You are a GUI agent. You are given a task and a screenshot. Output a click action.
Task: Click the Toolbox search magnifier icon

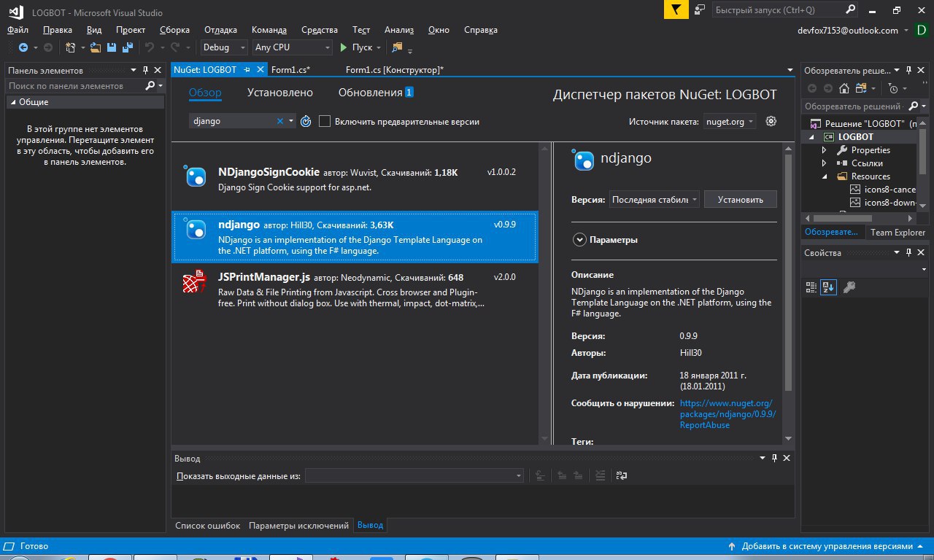point(150,85)
